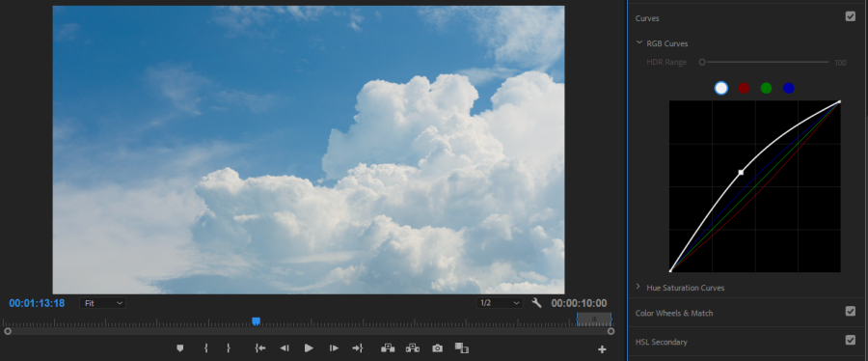Open the wrench settings menu

click(536, 303)
